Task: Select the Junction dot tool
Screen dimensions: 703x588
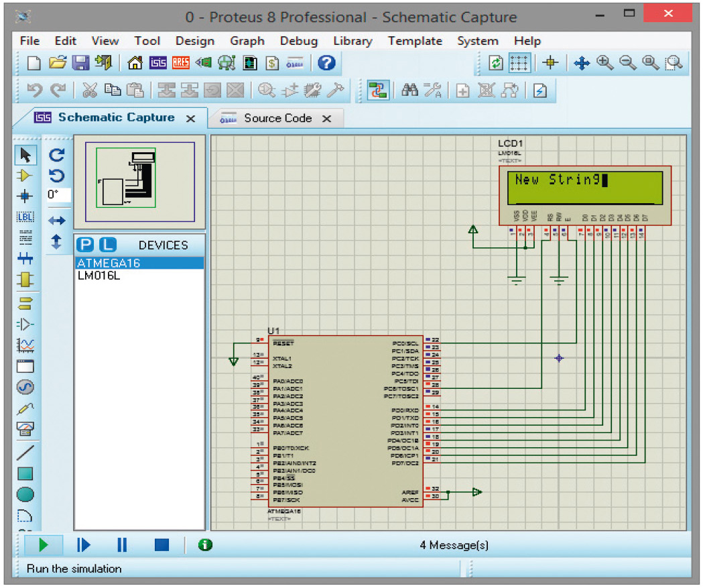Action: [25, 196]
